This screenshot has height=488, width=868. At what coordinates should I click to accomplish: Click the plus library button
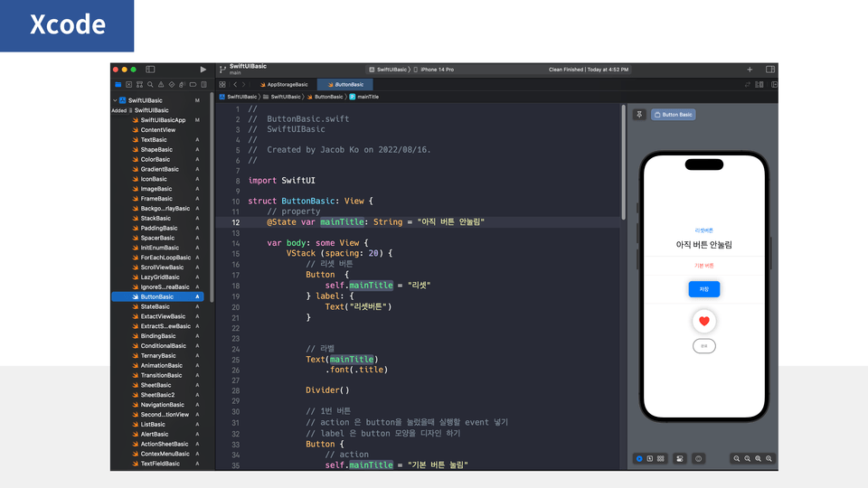[x=750, y=70]
